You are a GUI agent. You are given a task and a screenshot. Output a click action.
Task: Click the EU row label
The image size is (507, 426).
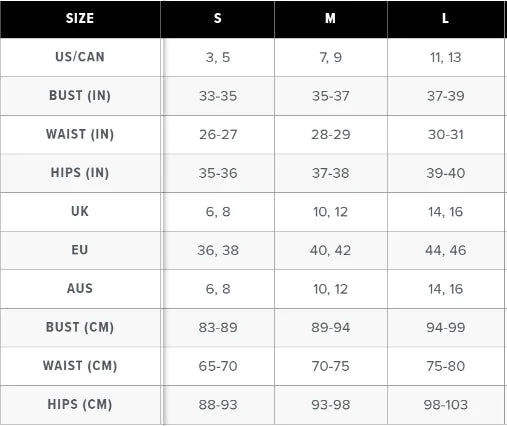click(x=80, y=250)
